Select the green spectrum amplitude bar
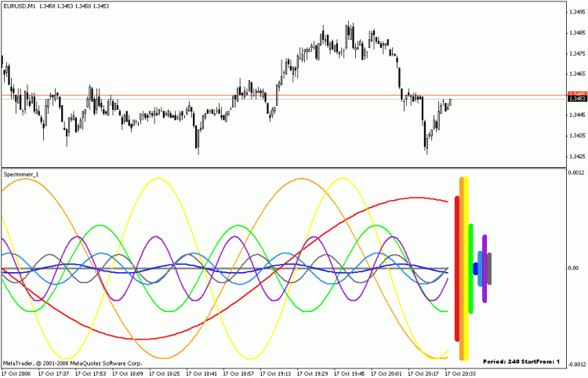Screen dimensions: 588x378 click(x=471, y=268)
